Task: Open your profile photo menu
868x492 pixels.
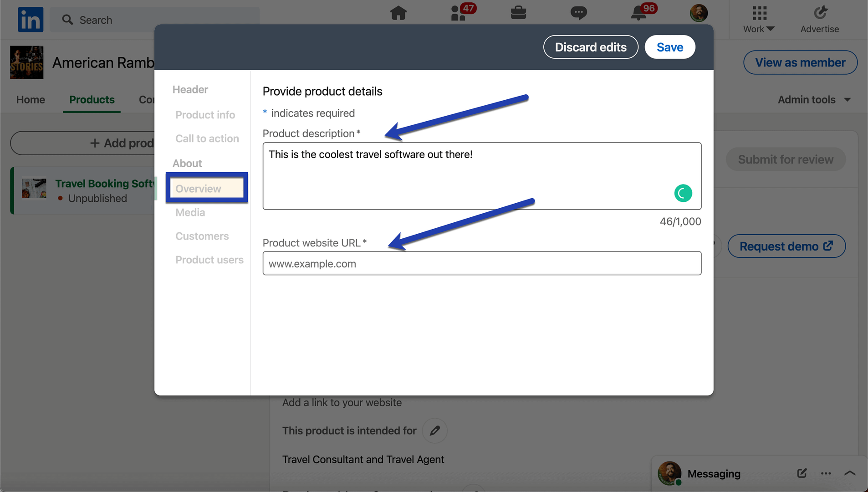Action: point(699,13)
